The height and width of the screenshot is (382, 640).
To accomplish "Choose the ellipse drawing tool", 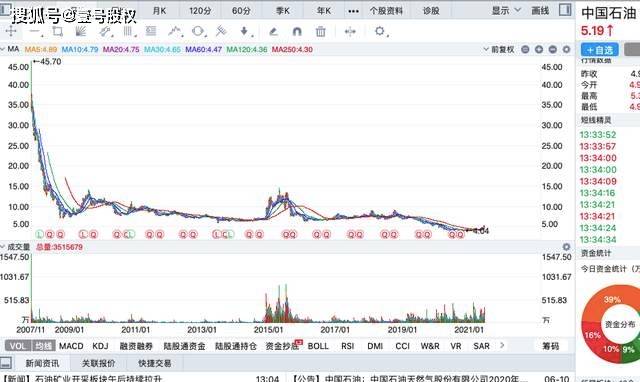I will [x=198, y=31].
